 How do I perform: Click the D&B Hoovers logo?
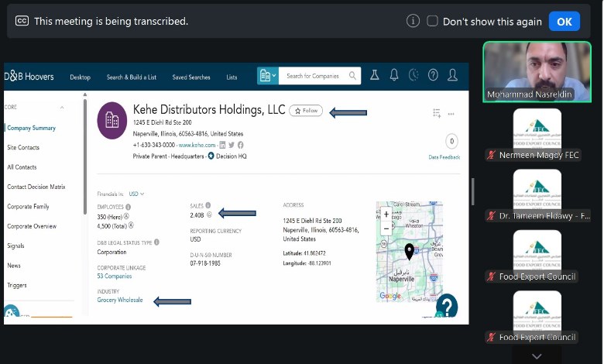click(x=29, y=76)
